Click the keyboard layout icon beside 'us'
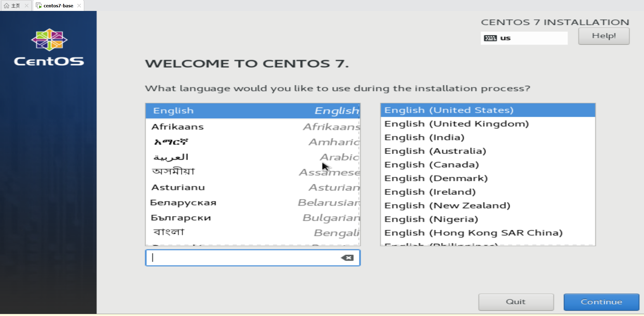 [490, 38]
